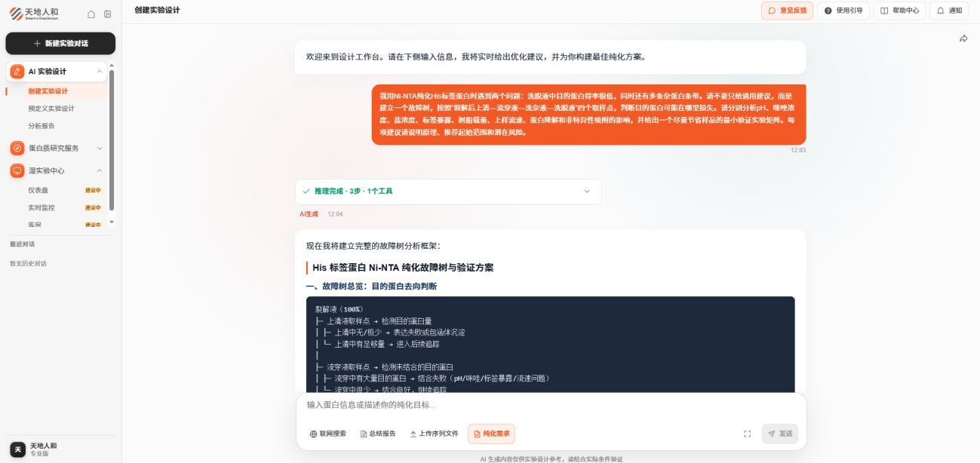
Task: Click sidebar scrollbar up arrow
Action: pos(112,65)
